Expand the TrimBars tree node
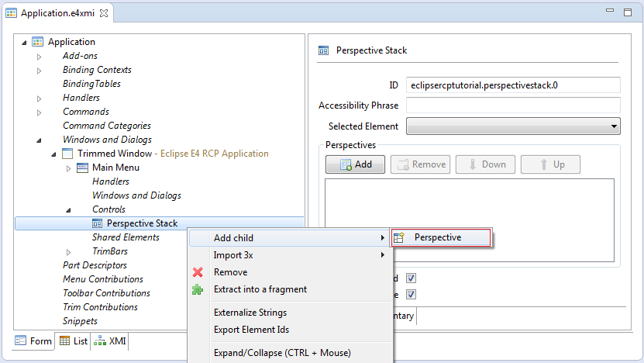 point(69,252)
